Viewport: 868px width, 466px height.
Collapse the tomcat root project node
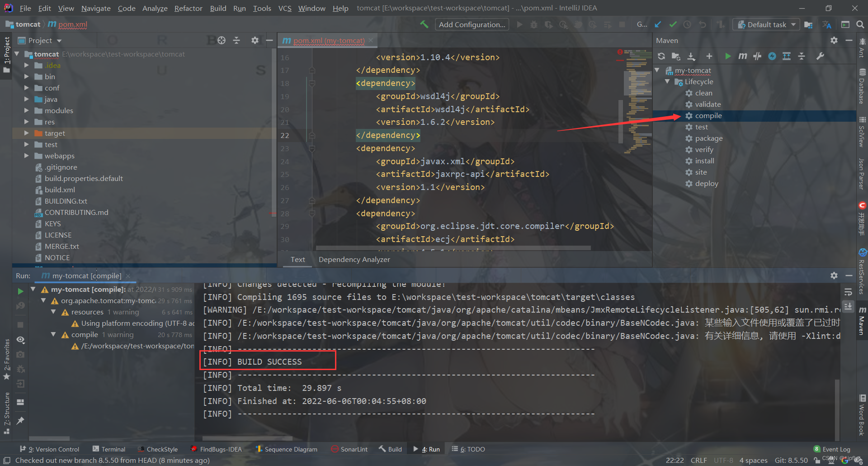17,54
